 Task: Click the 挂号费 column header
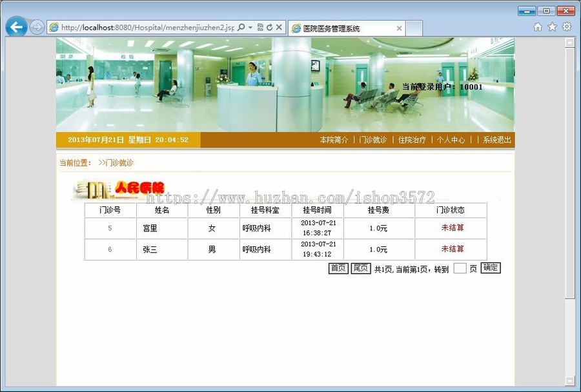[x=379, y=210]
